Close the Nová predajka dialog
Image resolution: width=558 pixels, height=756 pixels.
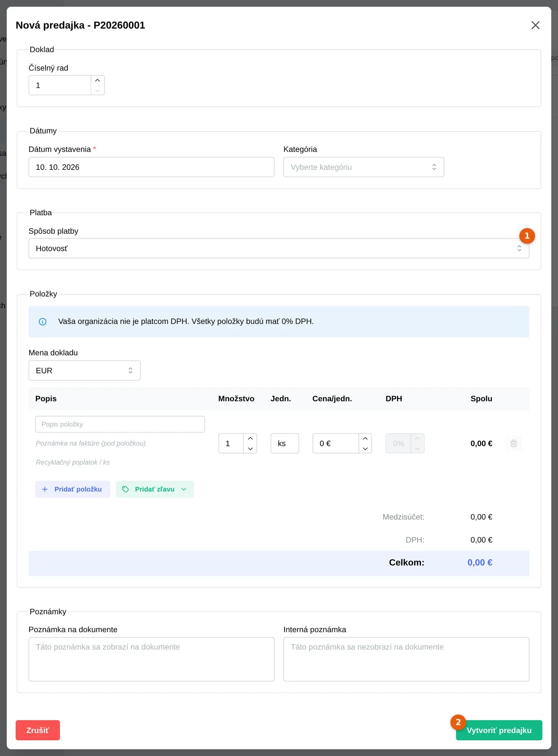535,25
